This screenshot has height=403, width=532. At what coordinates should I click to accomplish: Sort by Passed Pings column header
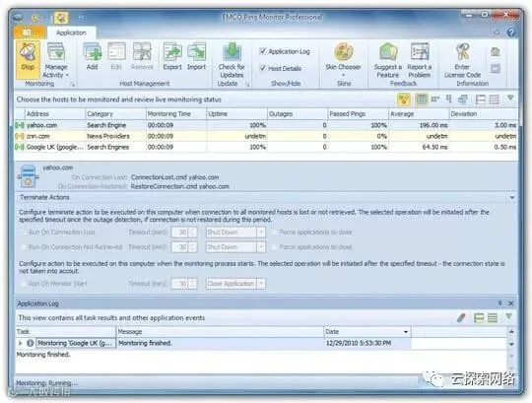click(359, 114)
